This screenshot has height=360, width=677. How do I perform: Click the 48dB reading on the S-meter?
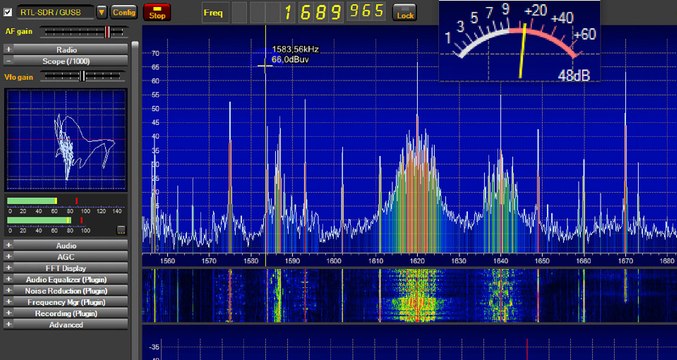pyautogui.click(x=573, y=75)
